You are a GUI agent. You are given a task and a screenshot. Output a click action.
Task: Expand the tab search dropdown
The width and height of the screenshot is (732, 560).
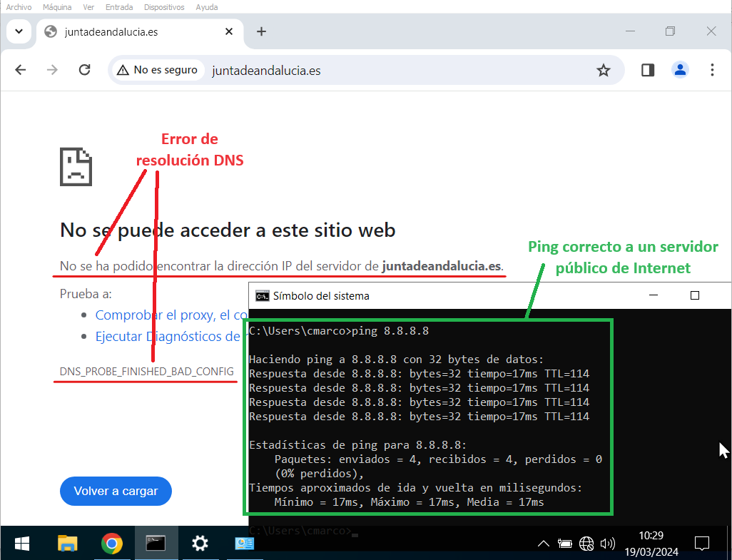[19, 31]
